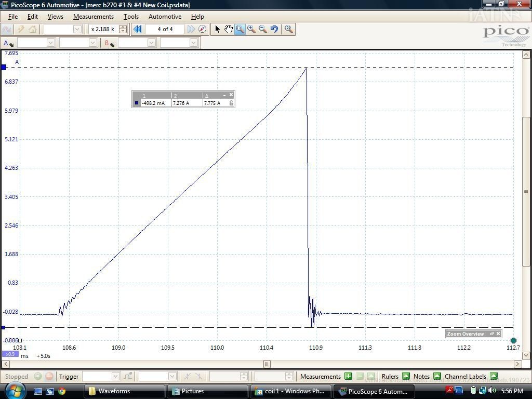Toggle the Notes panel display
The width and height of the screenshot is (532, 399).
pyautogui.click(x=437, y=376)
